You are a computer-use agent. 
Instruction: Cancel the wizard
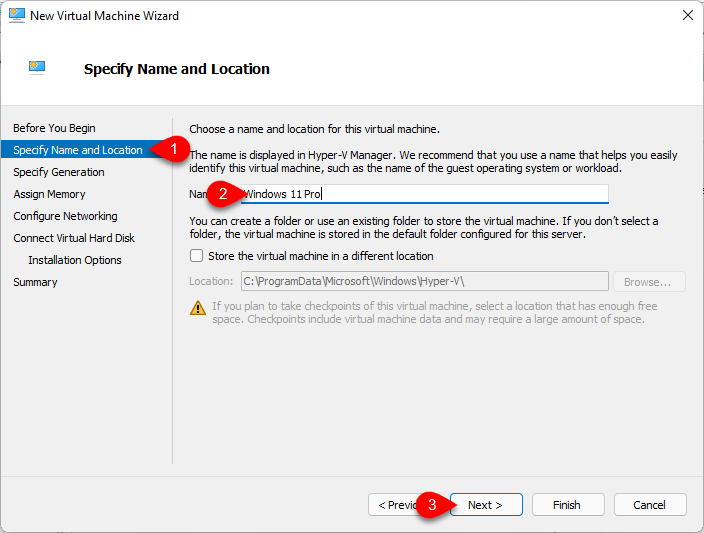(x=650, y=505)
